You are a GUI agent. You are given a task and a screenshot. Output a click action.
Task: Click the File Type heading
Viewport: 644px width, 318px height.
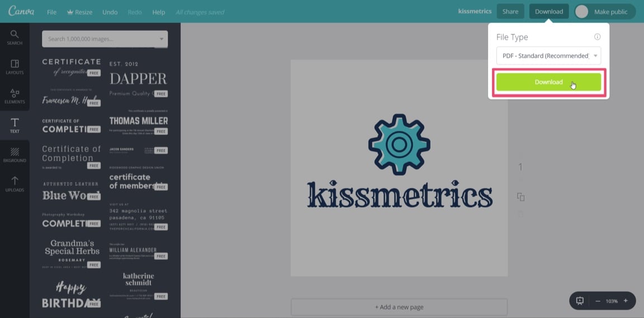point(512,37)
